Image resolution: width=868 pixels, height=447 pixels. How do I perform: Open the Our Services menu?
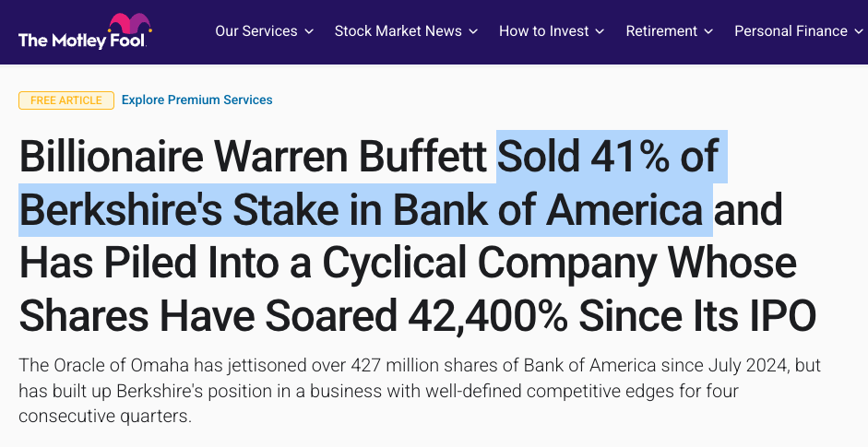(x=256, y=31)
